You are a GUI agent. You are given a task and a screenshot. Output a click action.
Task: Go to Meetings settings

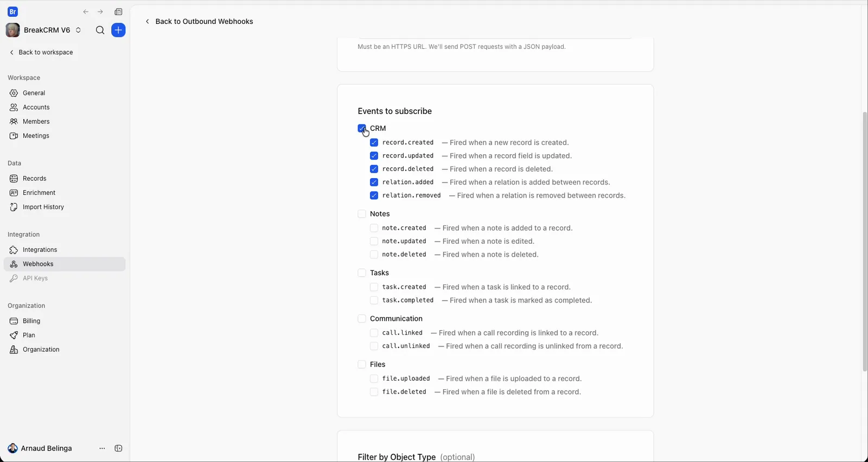pyautogui.click(x=65, y=136)
